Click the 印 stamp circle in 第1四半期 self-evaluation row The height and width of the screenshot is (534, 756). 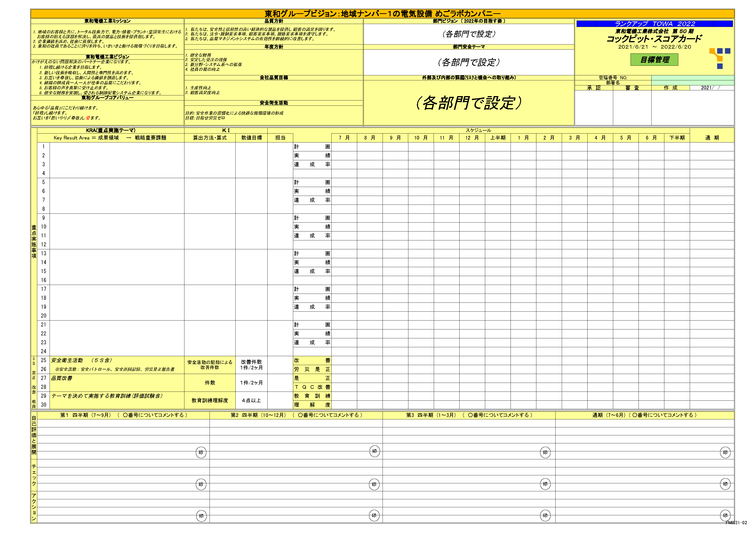[201, 453]
